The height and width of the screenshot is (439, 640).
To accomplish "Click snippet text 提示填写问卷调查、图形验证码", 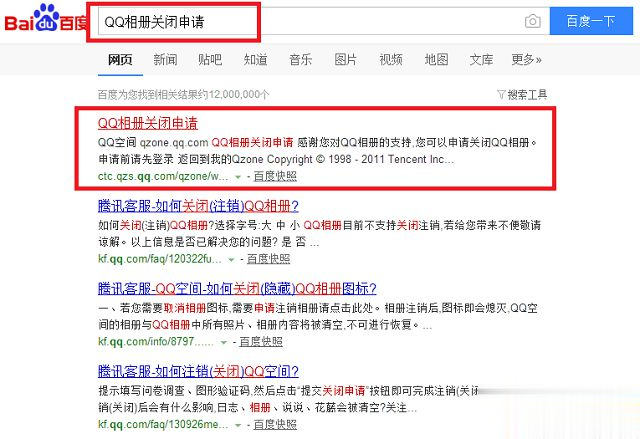I will [174, 391].
